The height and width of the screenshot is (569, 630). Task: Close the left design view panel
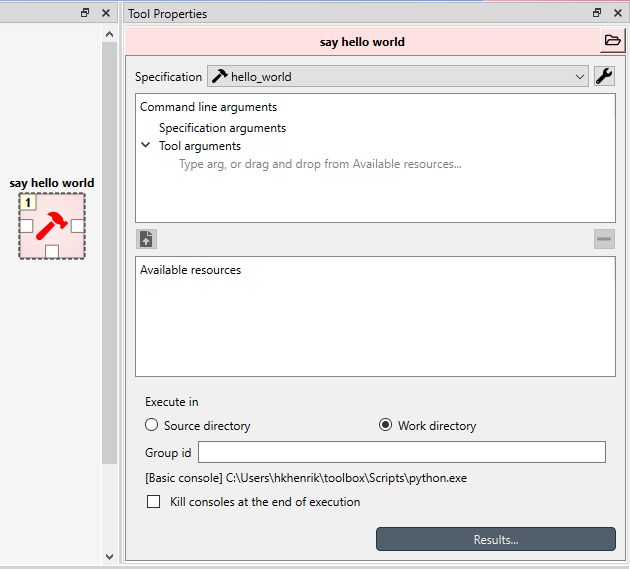pos(106,13)
